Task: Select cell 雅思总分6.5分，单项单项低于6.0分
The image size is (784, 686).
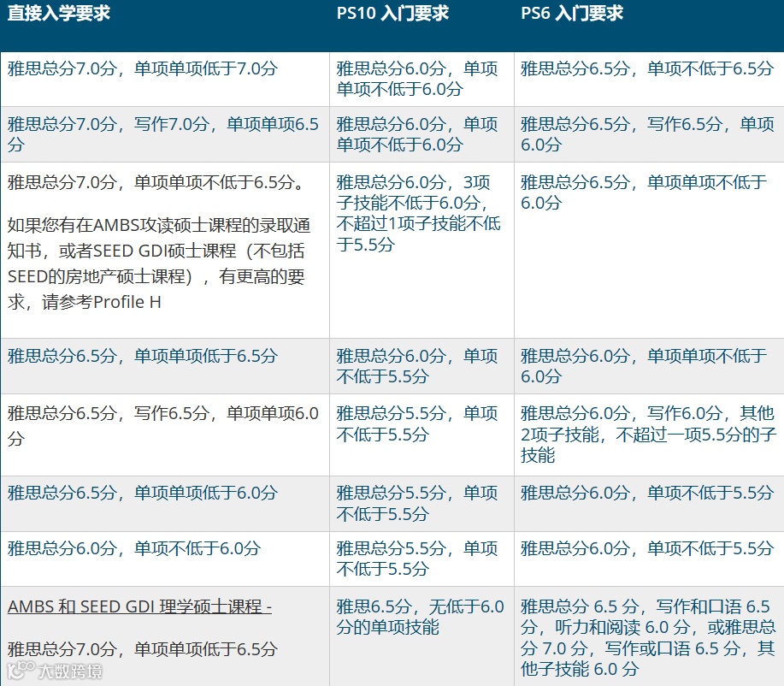Action: [165, 504]
